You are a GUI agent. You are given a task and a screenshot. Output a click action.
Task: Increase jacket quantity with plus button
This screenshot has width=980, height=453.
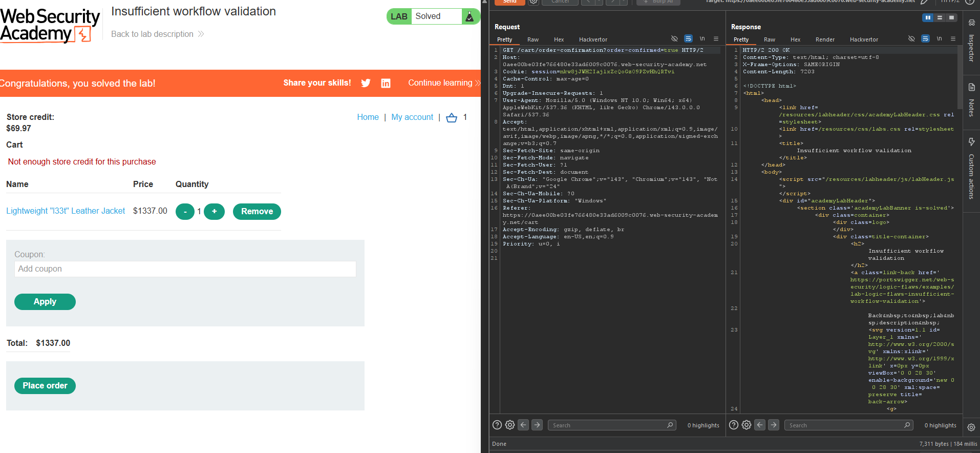tap(214, 212)
